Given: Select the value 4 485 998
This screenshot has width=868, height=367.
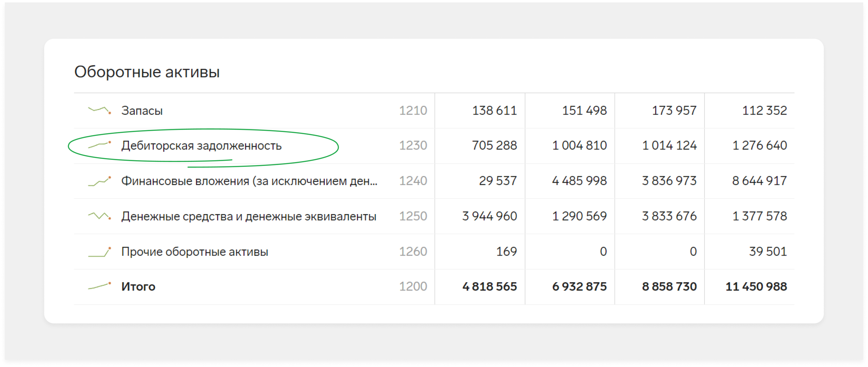Looking at the screenshot, I should [580, 181].
